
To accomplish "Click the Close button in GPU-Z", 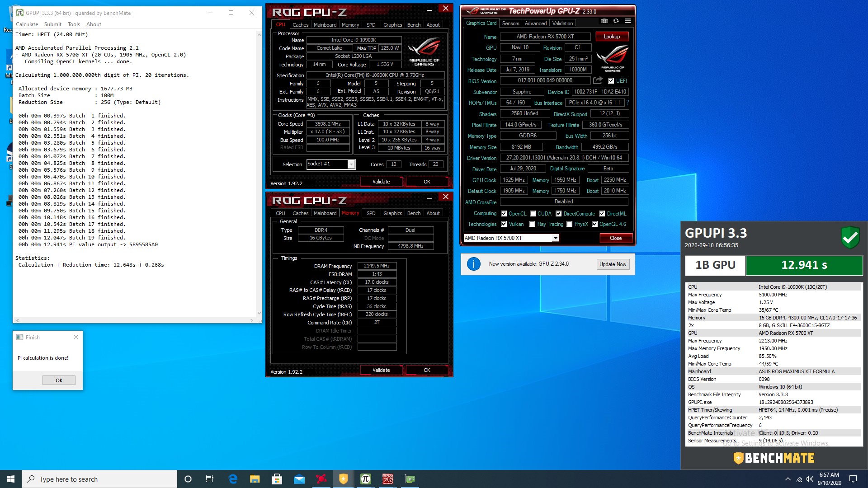I will (x=615, y=238).
